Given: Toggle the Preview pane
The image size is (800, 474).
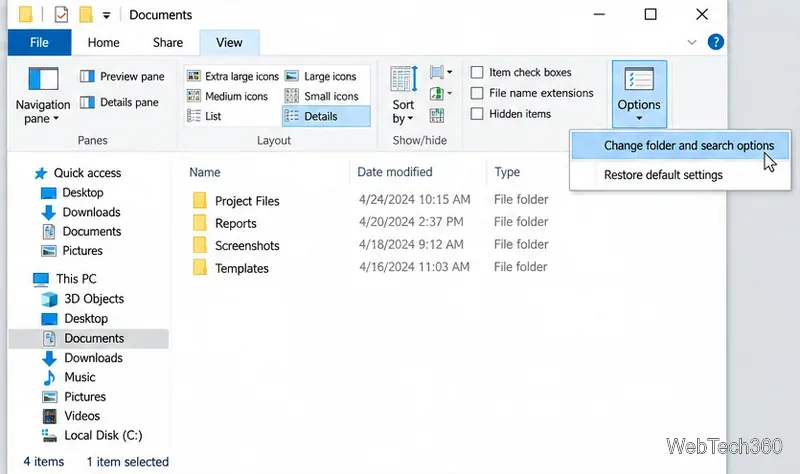Looking at the screenshot, I should pos(122,77).
